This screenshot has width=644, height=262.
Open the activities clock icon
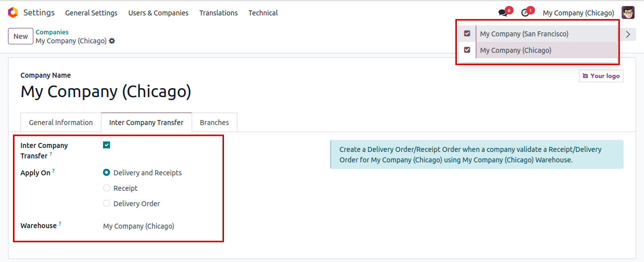pyautogui.click(x=525, y=13)
